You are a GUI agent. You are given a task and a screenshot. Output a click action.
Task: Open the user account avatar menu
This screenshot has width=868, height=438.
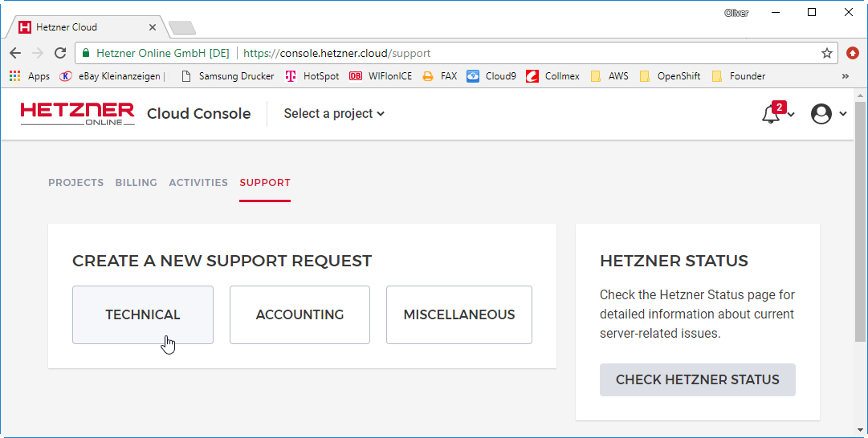click(821, 114)
